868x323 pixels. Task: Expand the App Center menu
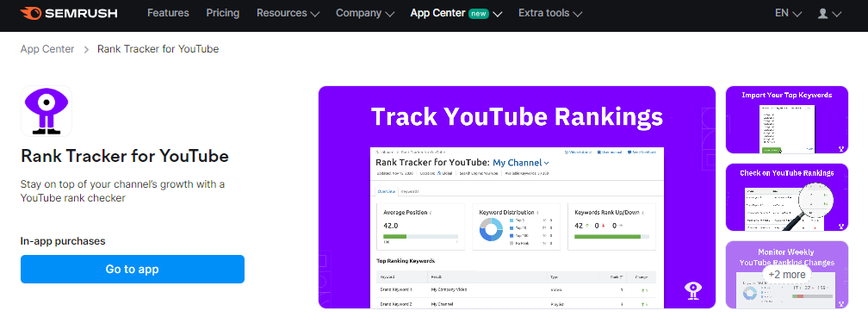[x=456, y=13]
